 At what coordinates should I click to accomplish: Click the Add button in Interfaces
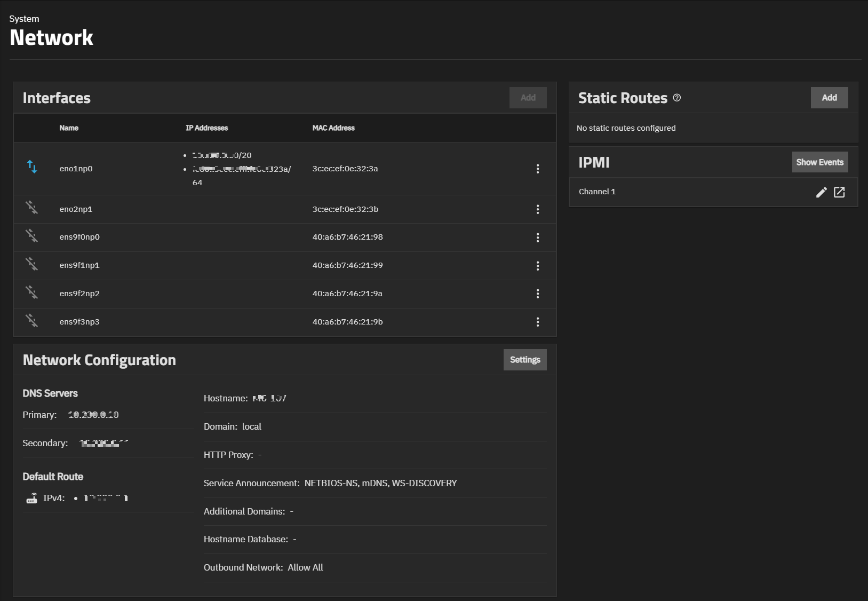tap(528, 98)
